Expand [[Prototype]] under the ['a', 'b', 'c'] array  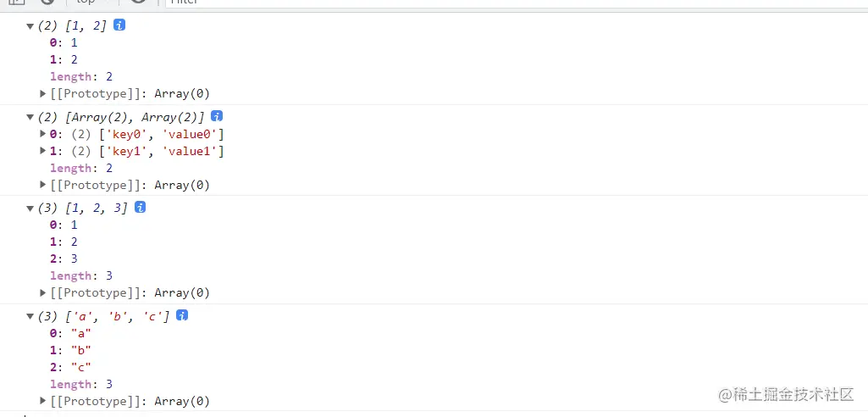pyautogui.click(x=44, y=401)
